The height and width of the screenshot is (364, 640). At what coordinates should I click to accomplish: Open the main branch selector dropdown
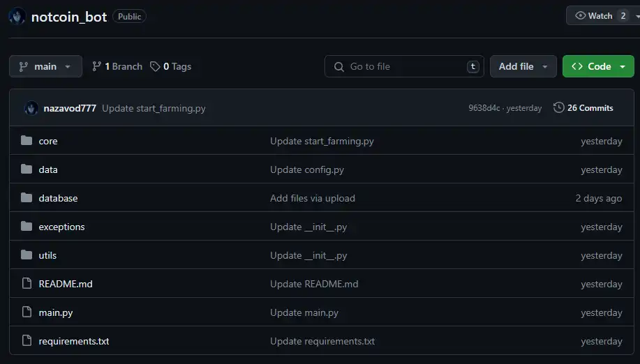[45, 67]
